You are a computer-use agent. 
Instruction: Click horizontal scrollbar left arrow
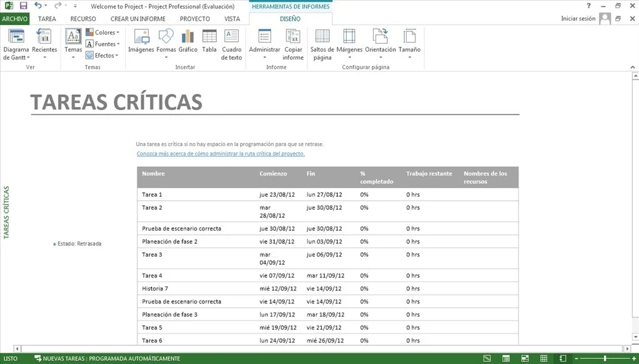point(17,349)
